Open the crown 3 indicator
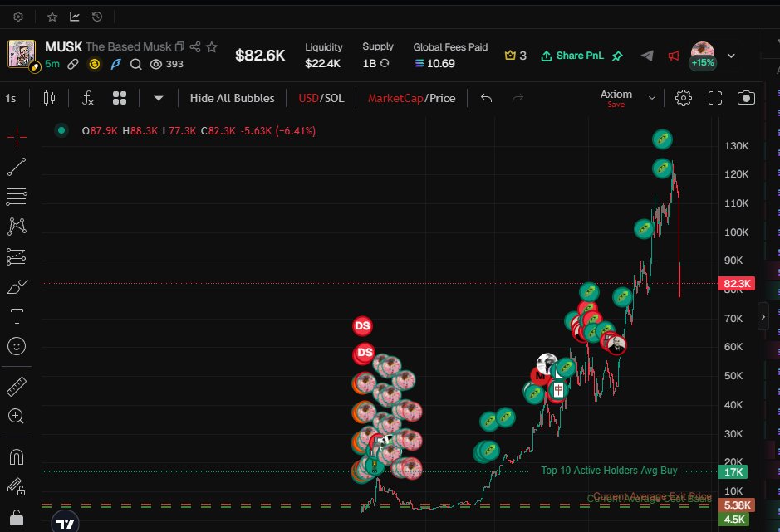The height and width of the screenshot is (532, 780). coord(515,56)
